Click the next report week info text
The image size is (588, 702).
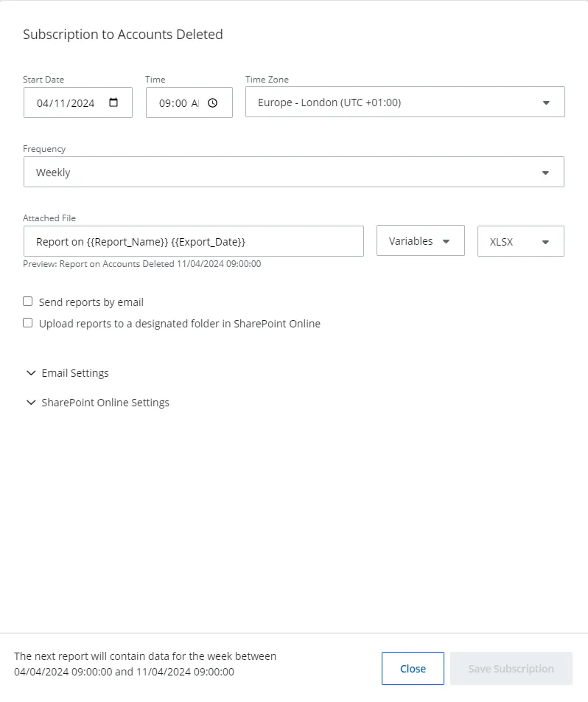click(x=145, y=664)
